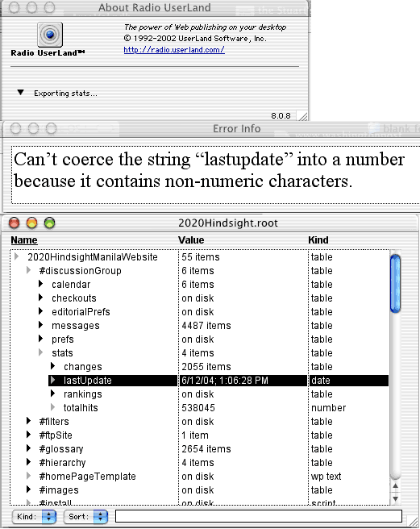This screenshot has height=529, width=420.
Task: Select the editorialPrefs row name
Action: (x=81, y=312)
